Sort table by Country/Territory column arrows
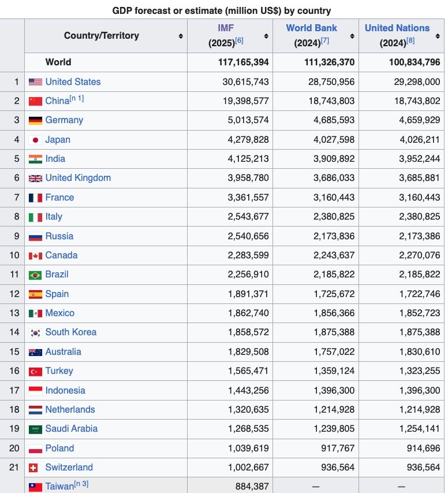 click(x=181, y=36)
